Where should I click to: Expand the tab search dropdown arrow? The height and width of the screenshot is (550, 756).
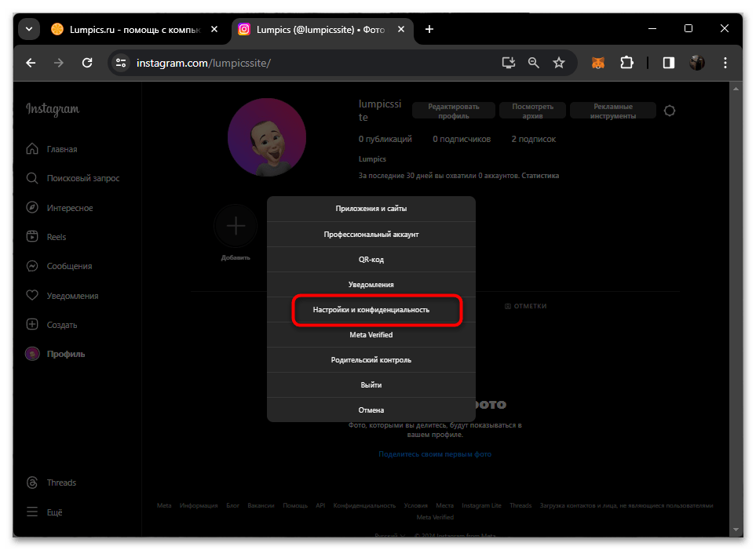[x=29, y=29]
